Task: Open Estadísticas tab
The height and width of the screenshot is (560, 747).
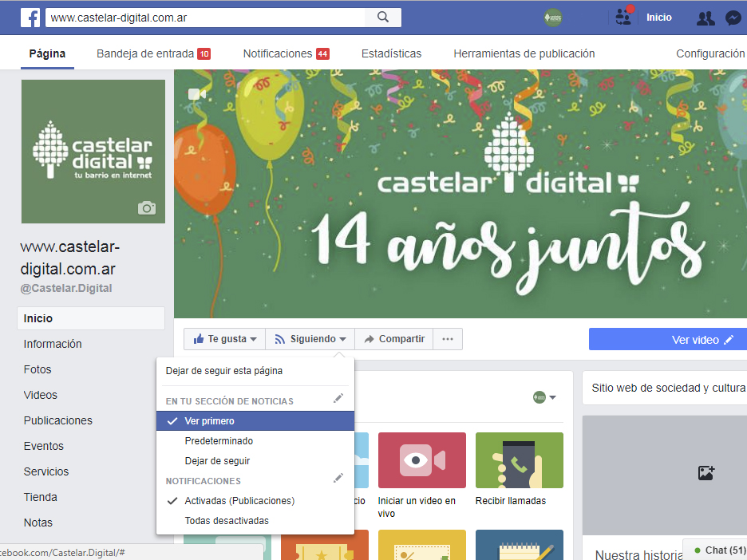Action: click(x=391, y=53)
